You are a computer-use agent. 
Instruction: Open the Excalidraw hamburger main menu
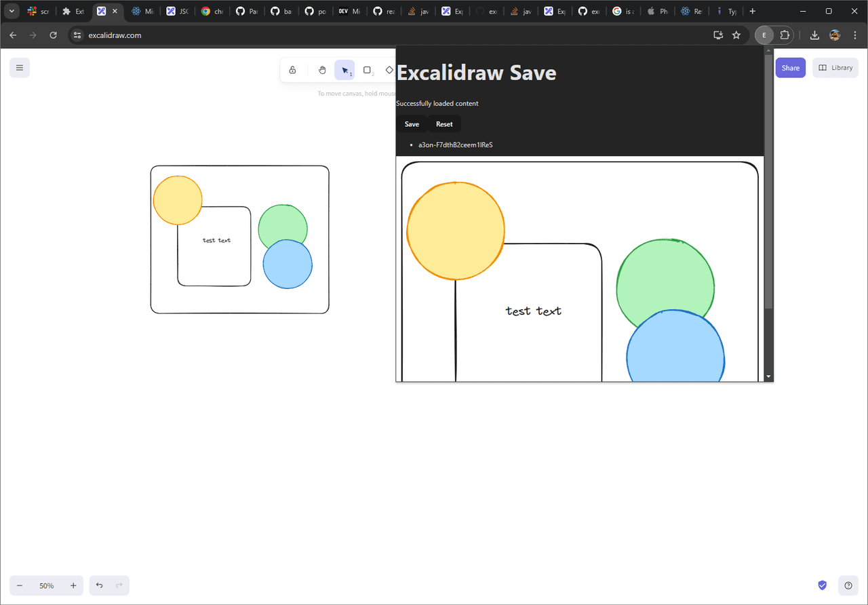point(20,68)
